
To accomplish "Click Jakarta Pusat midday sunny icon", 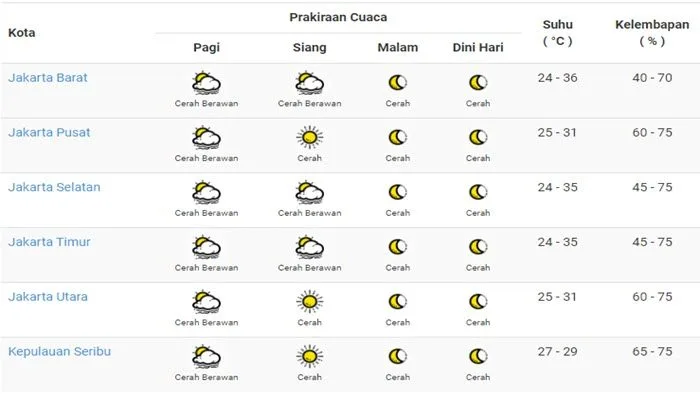I will click(x=309, y=137).
